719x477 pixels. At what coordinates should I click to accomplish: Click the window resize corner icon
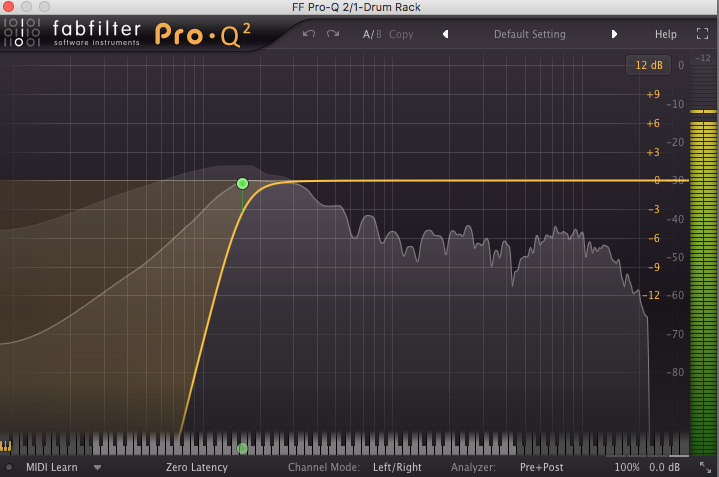click(x=705, y=467)
